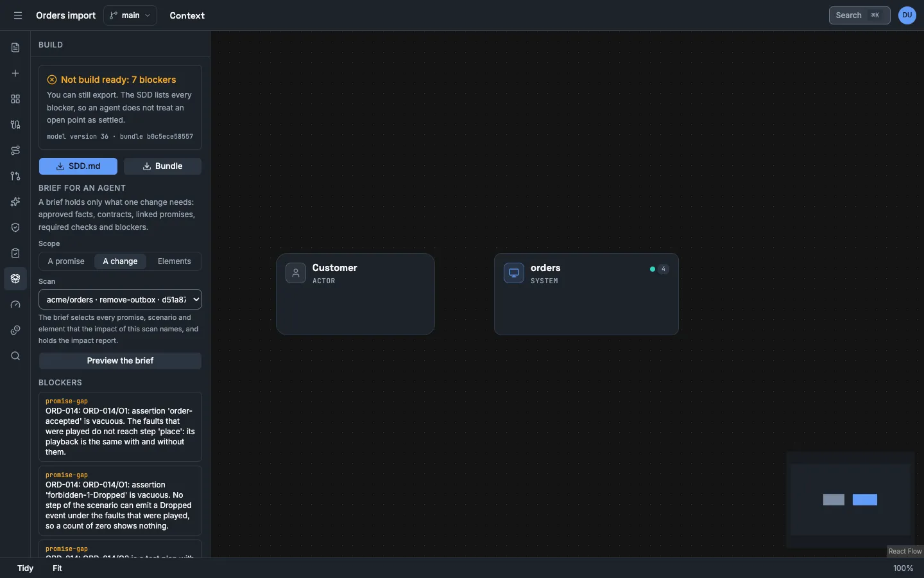The width and height of the screenshot is (924, 578).
Task: Open the sparkles AI sidebar icon
Action: click(x=15, y=202)
